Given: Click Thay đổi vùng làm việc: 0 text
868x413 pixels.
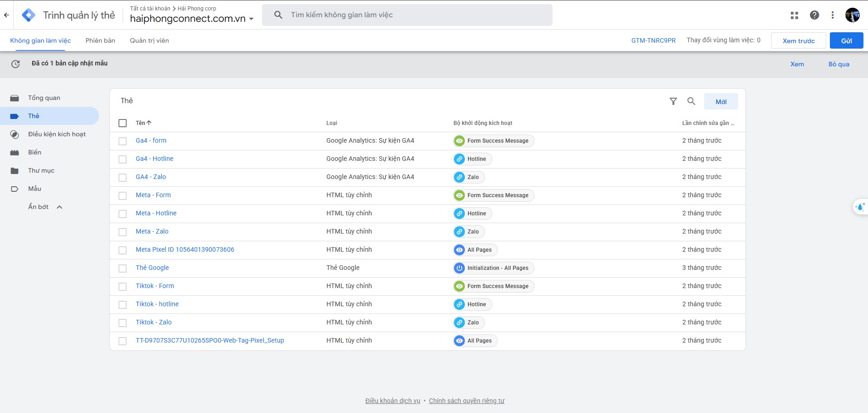Looking at the screenshot, I should click(x=723, y=40).
